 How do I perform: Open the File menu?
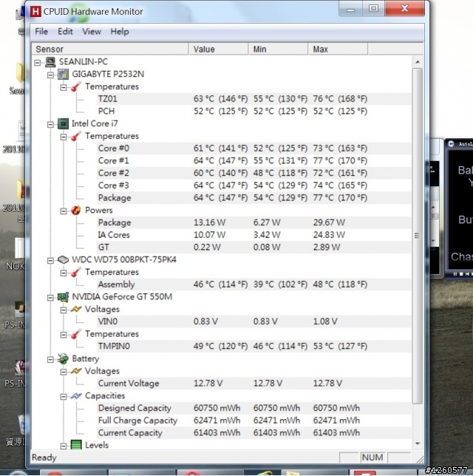click(41, 32)
